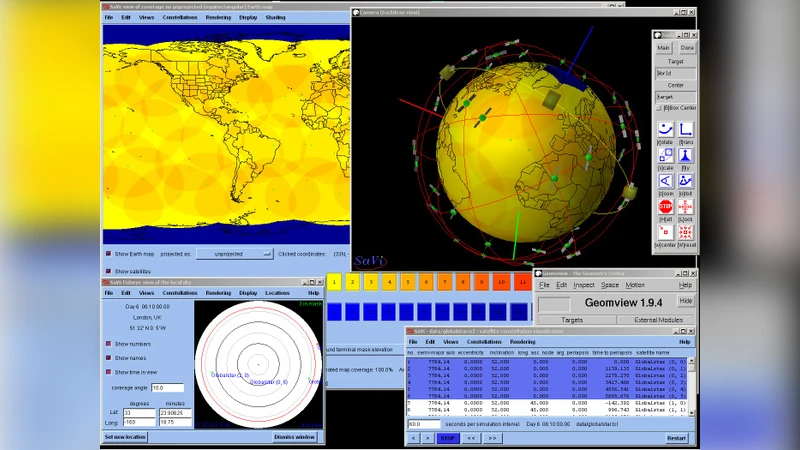The height and width of the screenshot is (450, 800).
Task: Choose the Scale tool icon
Action: tap(665, 155)
